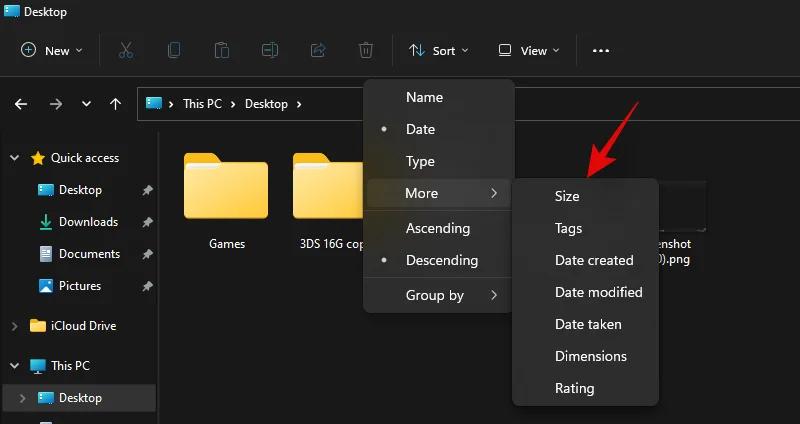Choose Descending sort order

coord(439,261)
